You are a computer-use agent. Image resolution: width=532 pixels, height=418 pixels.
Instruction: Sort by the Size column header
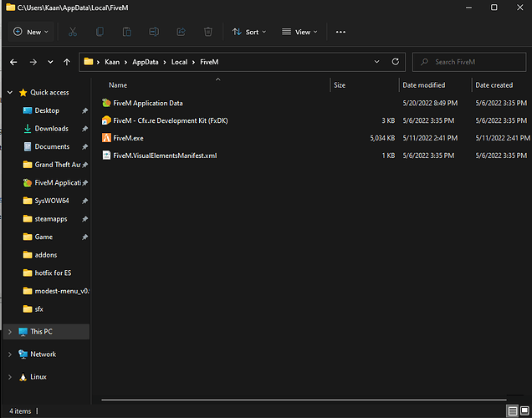pos(340,85)
